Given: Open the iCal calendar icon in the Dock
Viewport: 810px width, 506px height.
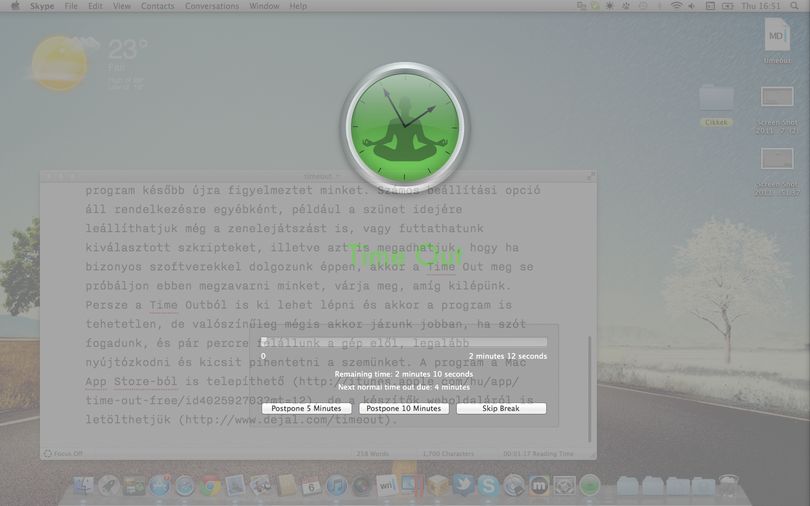Looking at the screenshot, I should [311, 486].
